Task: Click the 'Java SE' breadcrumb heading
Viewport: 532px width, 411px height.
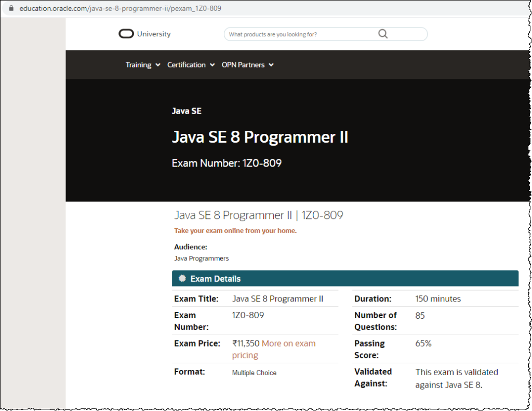Action: click(x=187, y=111)
